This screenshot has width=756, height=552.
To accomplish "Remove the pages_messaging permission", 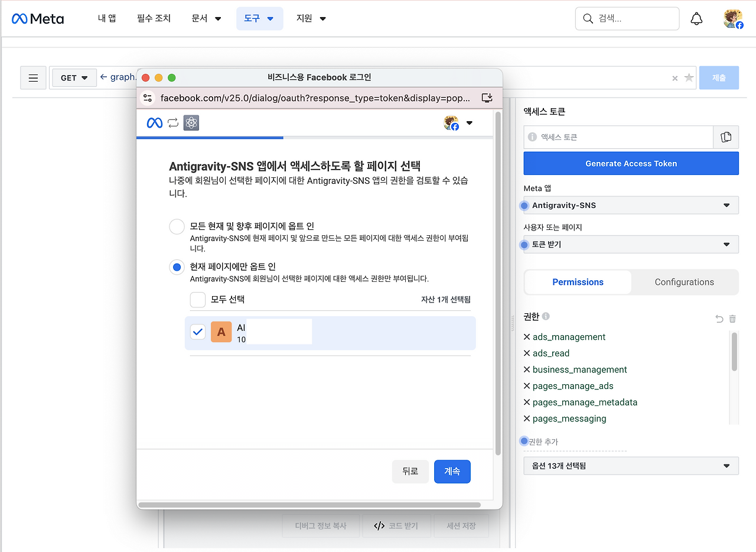I will pyautogui.click(x=527, y=418).
